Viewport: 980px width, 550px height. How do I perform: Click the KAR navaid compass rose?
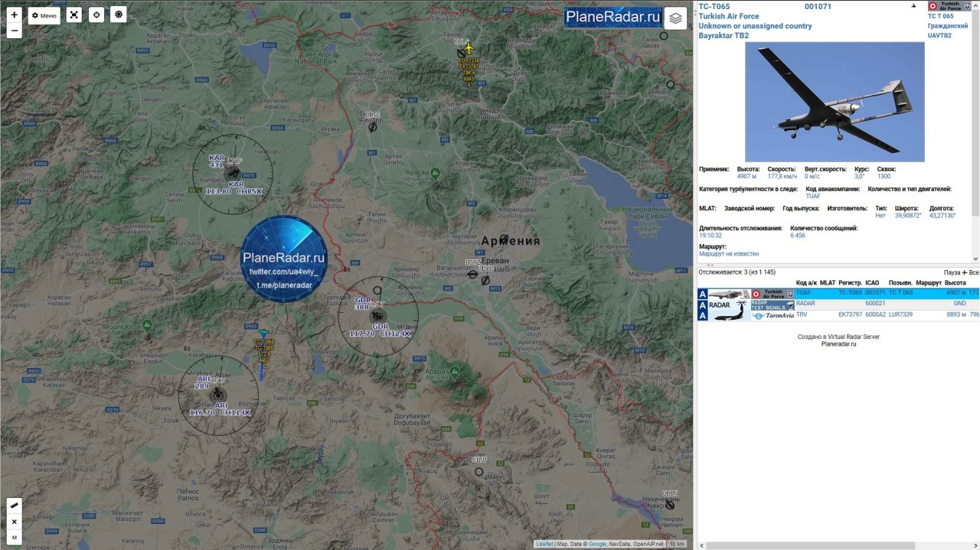pyautogui.click(x=232, y=173)
